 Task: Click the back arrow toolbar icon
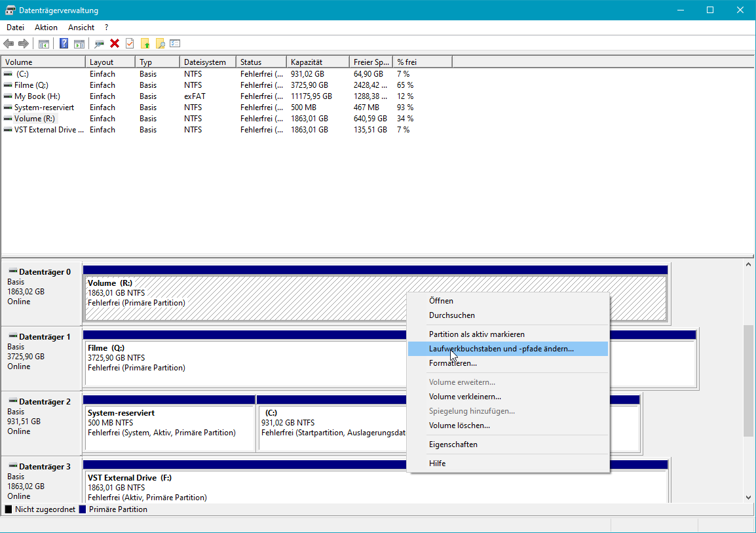tap(9, 44)
